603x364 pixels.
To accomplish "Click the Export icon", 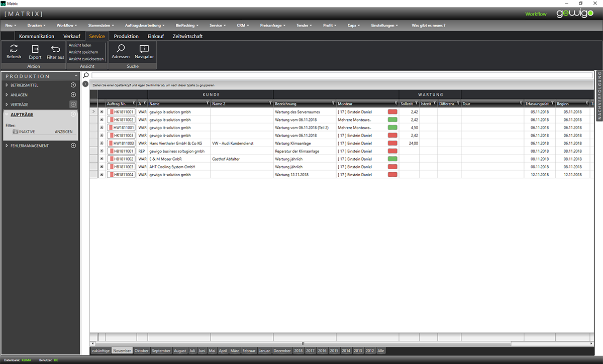I will point(35,49).
